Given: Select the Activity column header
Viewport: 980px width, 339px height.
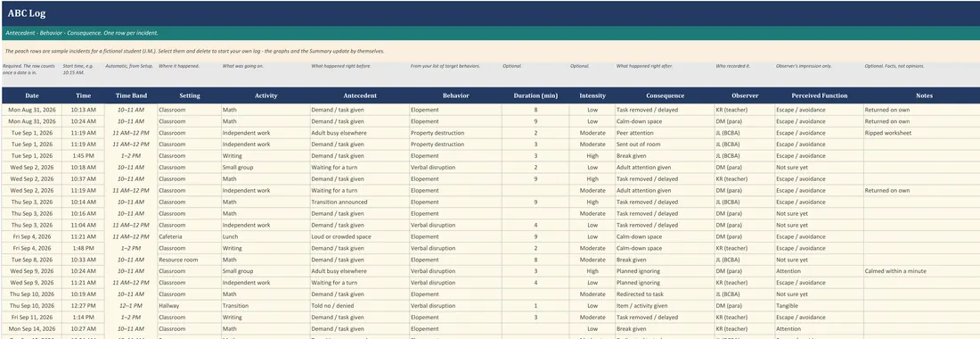Looking at the screenshot, I should (x=265, y=95).
